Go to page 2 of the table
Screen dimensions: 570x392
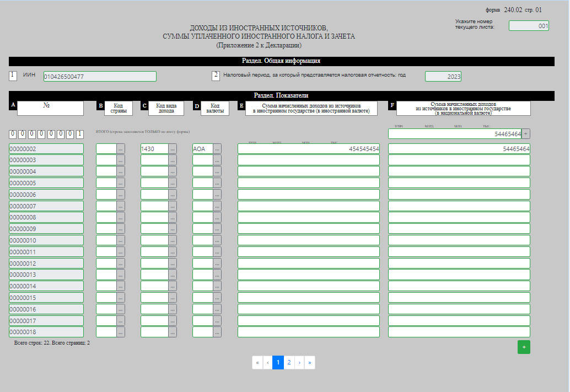[x=289, y=363]
